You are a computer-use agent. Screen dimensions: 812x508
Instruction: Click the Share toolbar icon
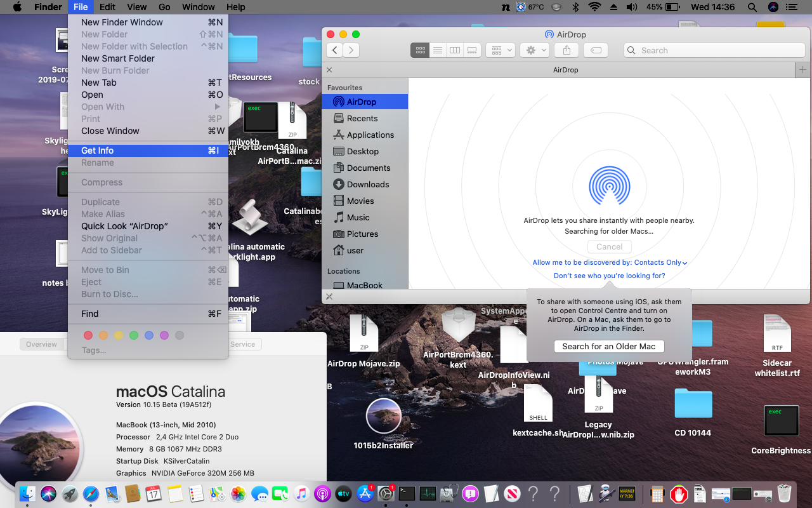coord(566,50)
